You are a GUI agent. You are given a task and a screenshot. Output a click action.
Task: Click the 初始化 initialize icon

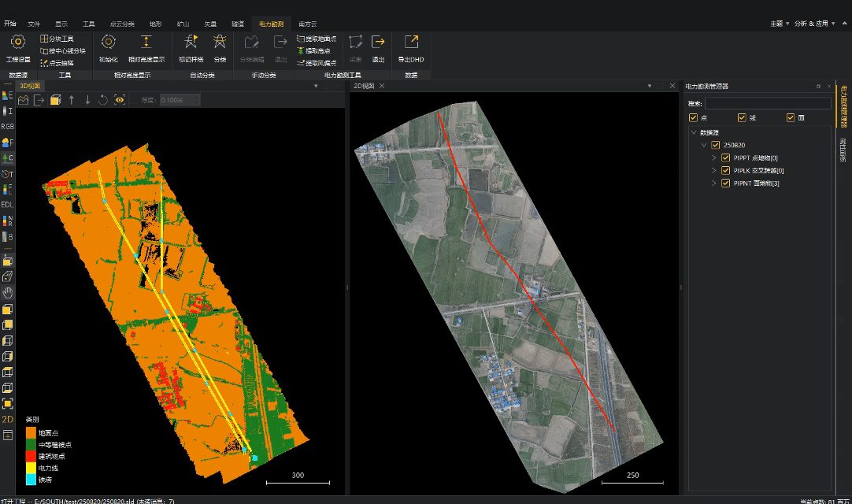pos(109,43)
